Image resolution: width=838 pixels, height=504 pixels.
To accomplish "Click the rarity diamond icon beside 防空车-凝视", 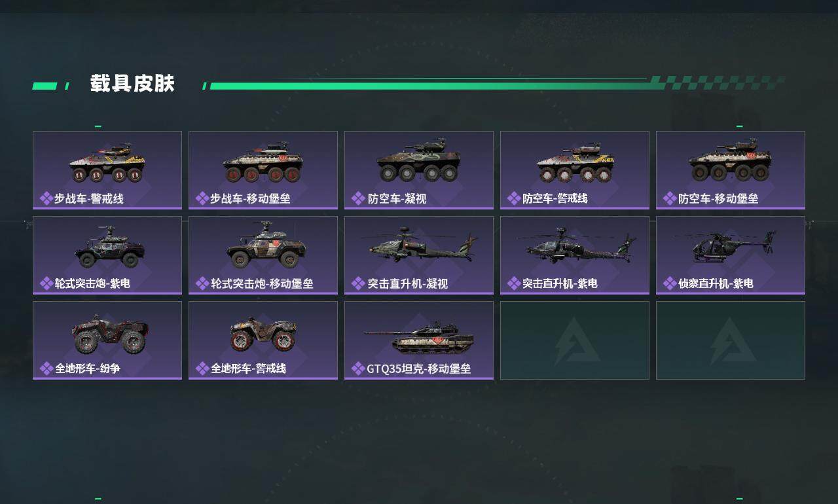I will (358, 198).
